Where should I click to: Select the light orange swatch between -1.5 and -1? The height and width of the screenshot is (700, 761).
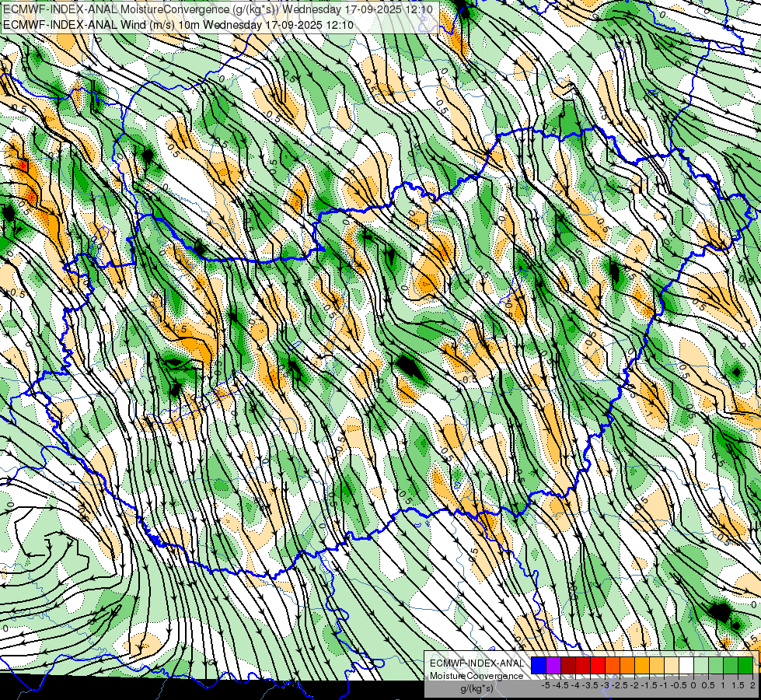[657, 666]
